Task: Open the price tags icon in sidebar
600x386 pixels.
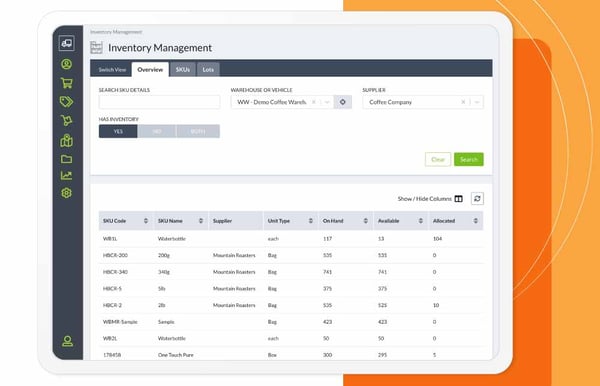Action: 67,101
